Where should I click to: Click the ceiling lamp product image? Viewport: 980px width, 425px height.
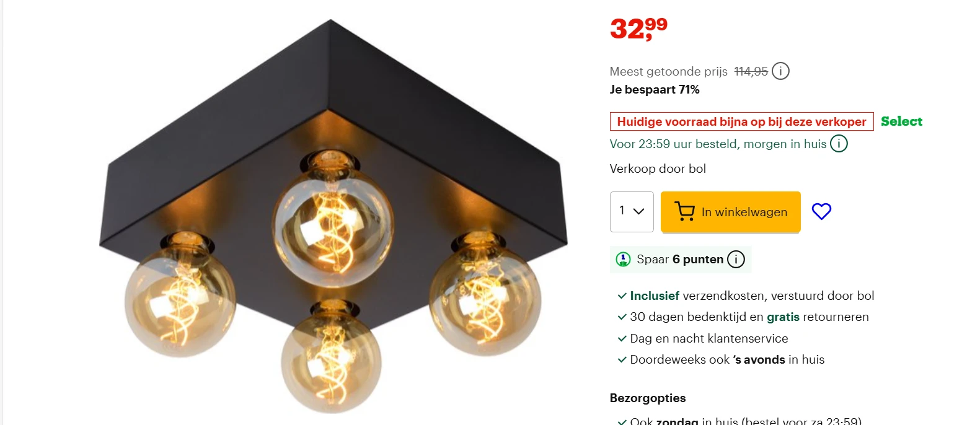click(333, 216)
